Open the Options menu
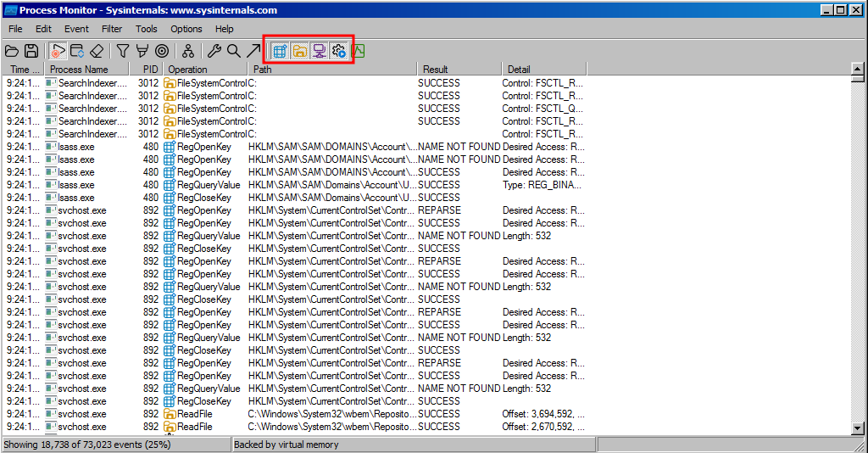 pyautogui.click(x=186, y=29)
